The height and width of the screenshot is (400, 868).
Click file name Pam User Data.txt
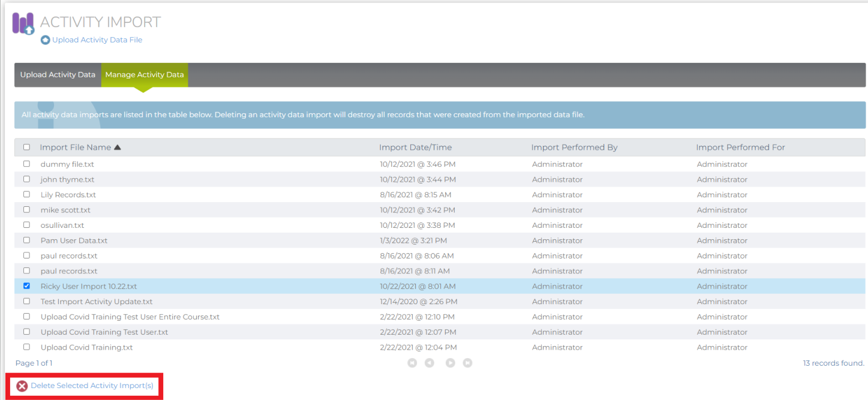click(x=74, y=240)
